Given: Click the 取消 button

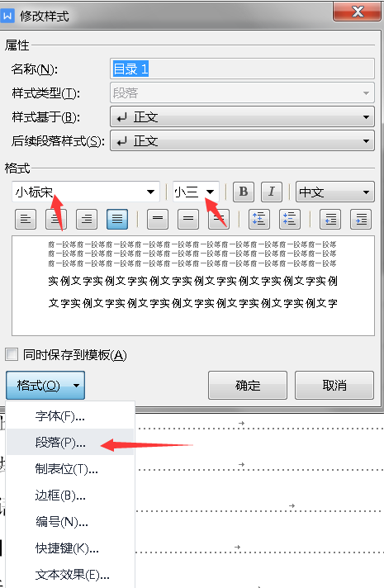Looking at the screenshot, I should 334,385.
